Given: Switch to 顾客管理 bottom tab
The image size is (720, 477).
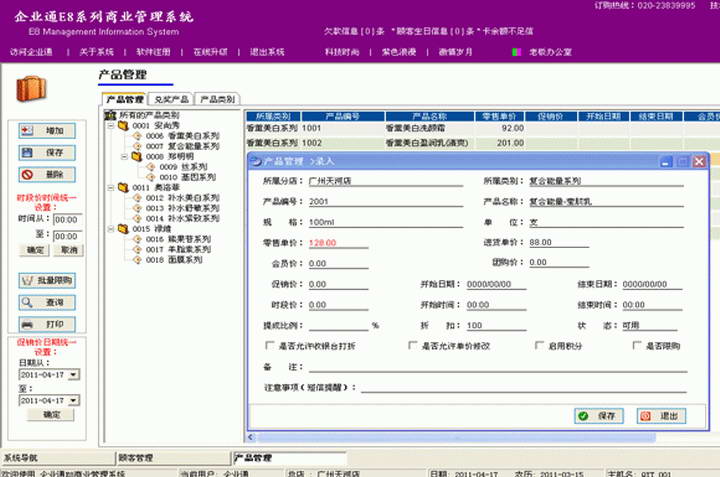Looking at the screenshot, I should point(173,458).
